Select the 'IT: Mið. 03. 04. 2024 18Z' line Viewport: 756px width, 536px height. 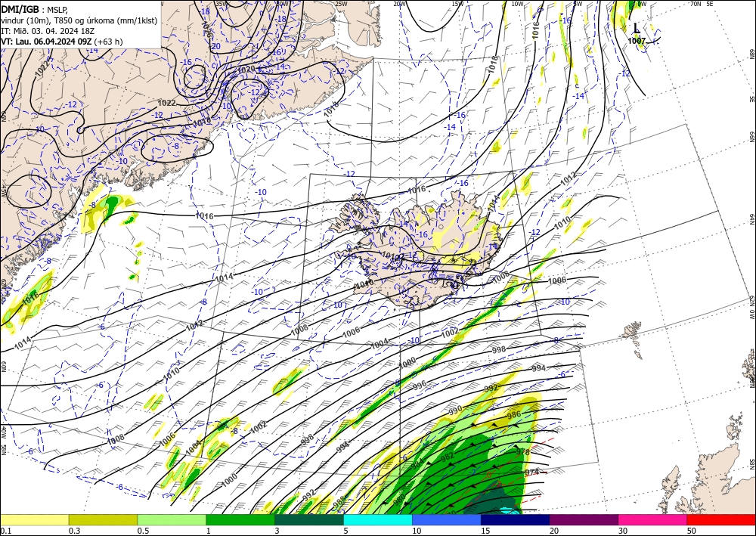pyautogui.click(x=48, y=30)
